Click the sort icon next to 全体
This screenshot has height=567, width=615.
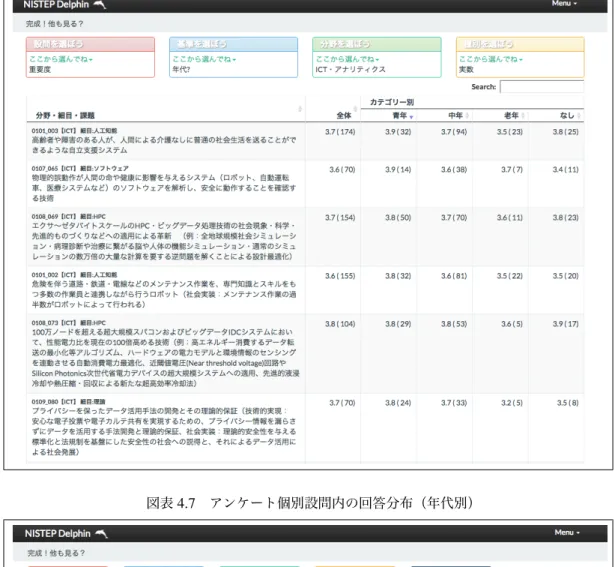click(355, 109)
